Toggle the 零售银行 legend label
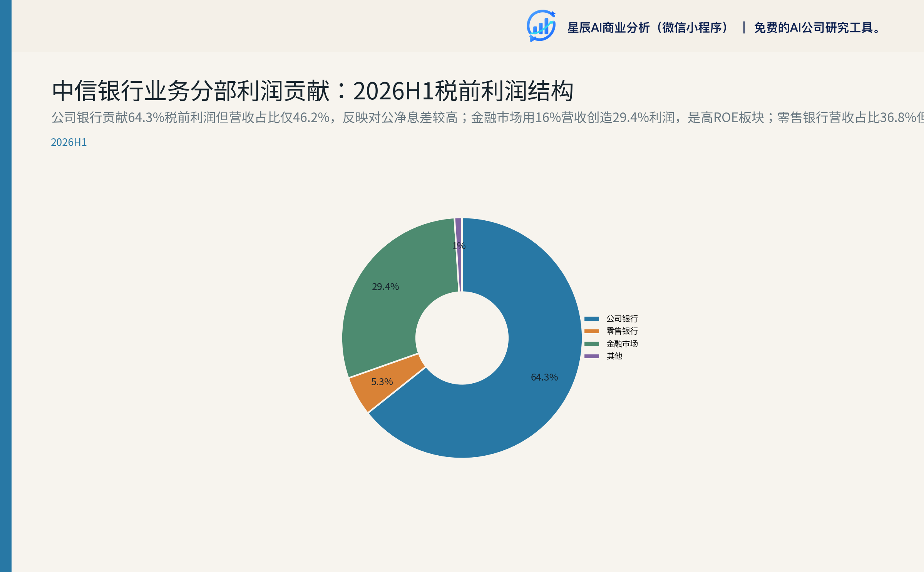Viewport: 924px width, 572px height. click(x=622, y=331)
